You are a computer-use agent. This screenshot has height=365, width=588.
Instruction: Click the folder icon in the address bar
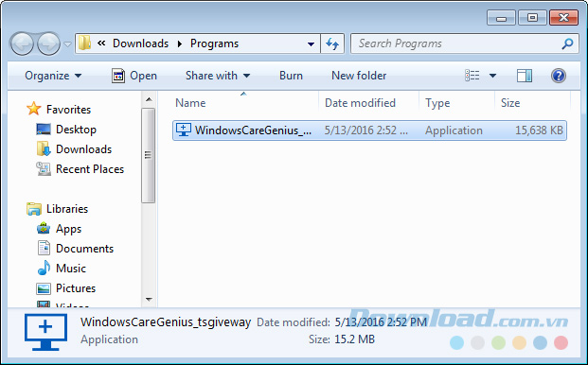coord(85,43)
